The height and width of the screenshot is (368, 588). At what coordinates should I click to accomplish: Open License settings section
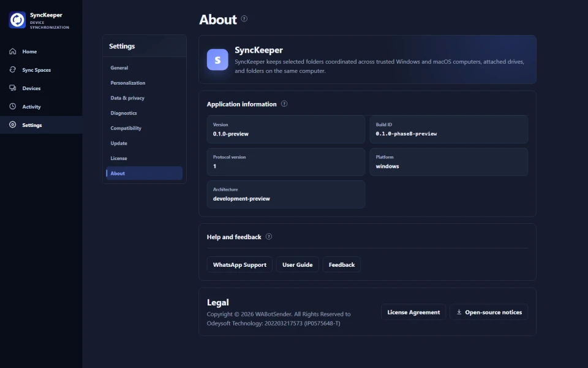coord(145,158)
